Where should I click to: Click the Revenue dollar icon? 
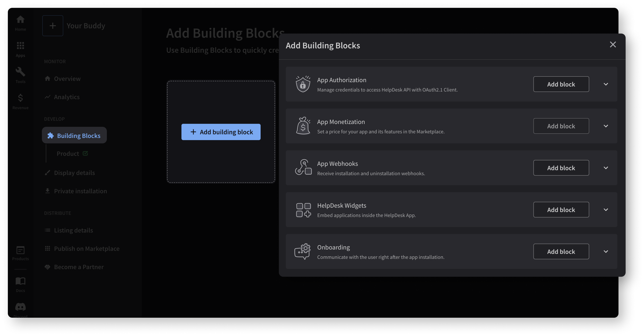click(20, 98)
